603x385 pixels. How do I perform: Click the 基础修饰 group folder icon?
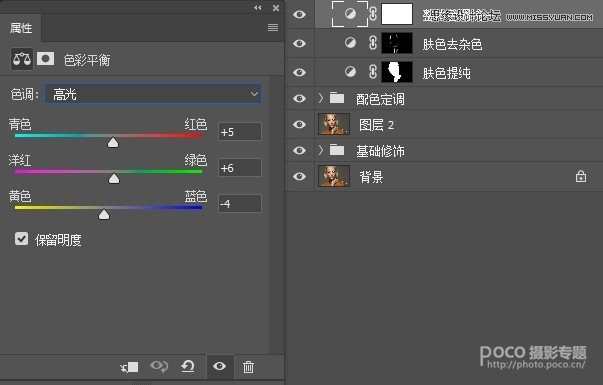[337, 150]
